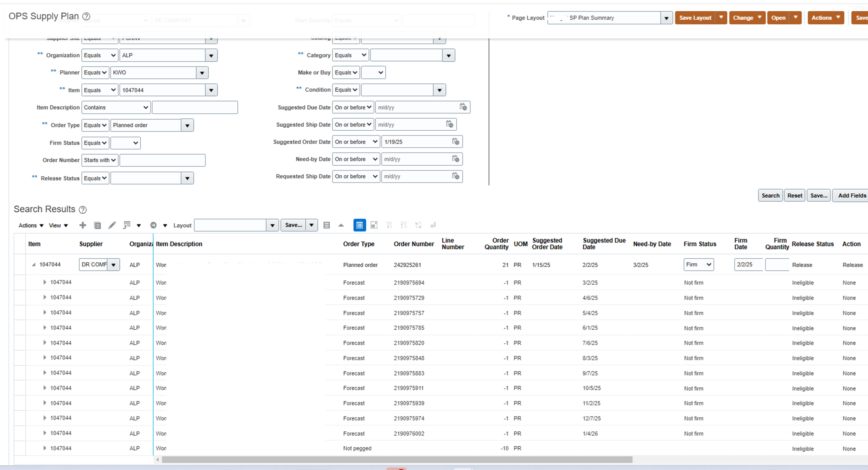Expand the Not pegged row
Viewport: 868px width, 470px height.
click(44, 448)
